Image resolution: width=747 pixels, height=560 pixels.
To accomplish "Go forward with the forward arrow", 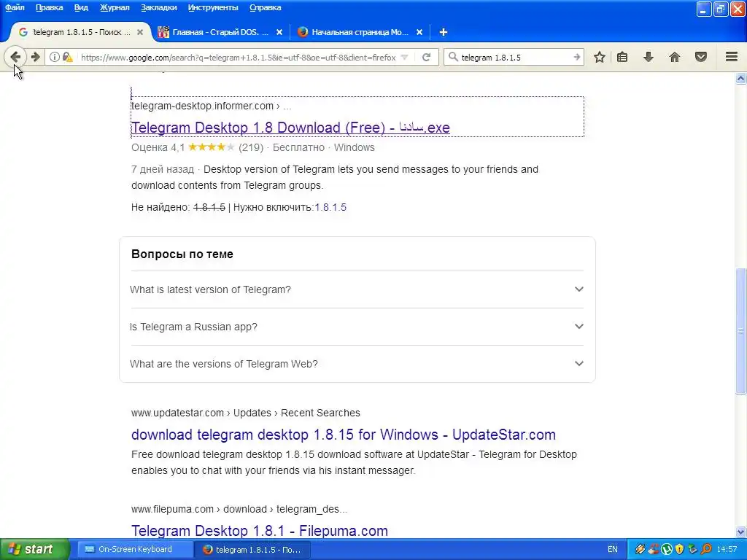I will tap(35, 57).
